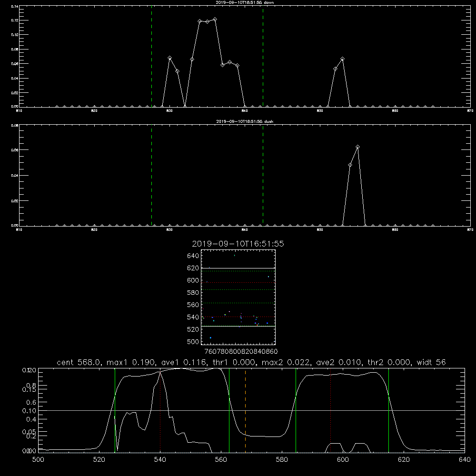Click y-axis label 500 on small scatter plot
The height and width of the screenshot is (476, 476).
coord(193,341)
